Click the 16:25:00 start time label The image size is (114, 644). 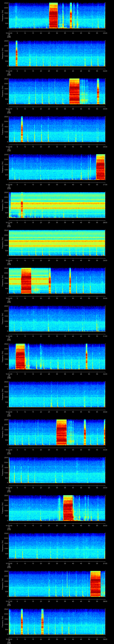(x=9, y=147)
